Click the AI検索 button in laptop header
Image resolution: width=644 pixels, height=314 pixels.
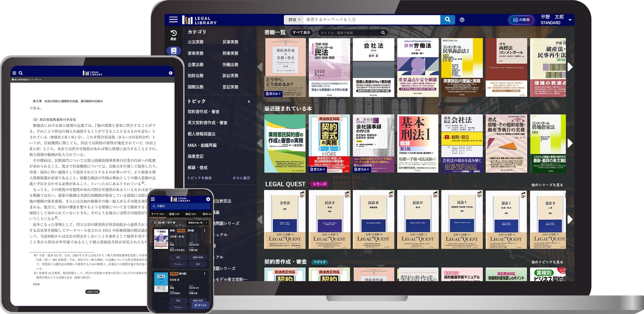click(x=522, y=20)
